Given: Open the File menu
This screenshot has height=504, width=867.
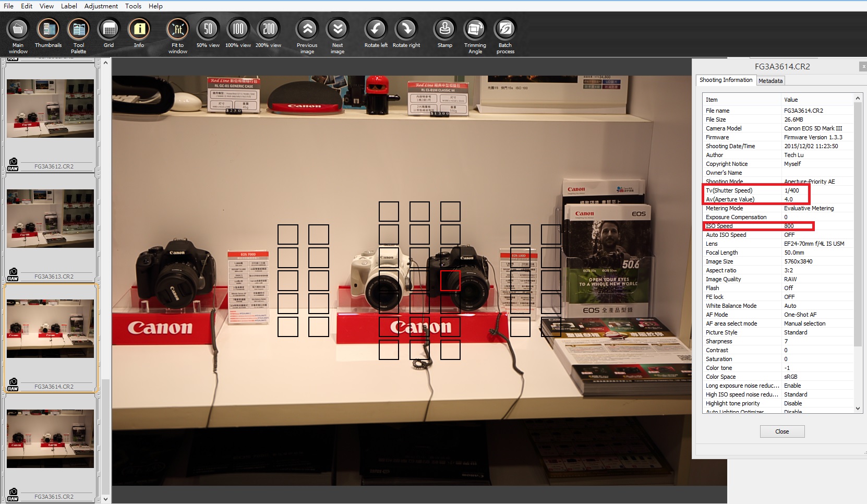Looking at the screenshot, I should [8, 6].
